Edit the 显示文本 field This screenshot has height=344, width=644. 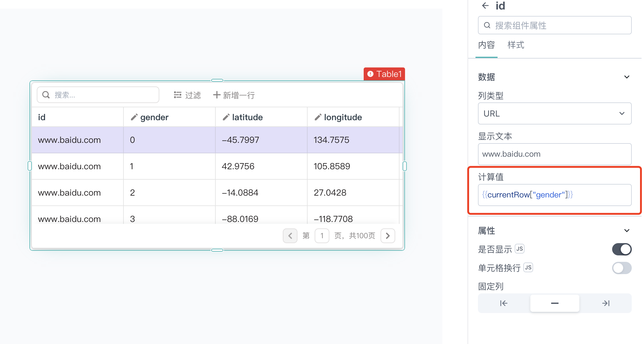pos(555,154)
